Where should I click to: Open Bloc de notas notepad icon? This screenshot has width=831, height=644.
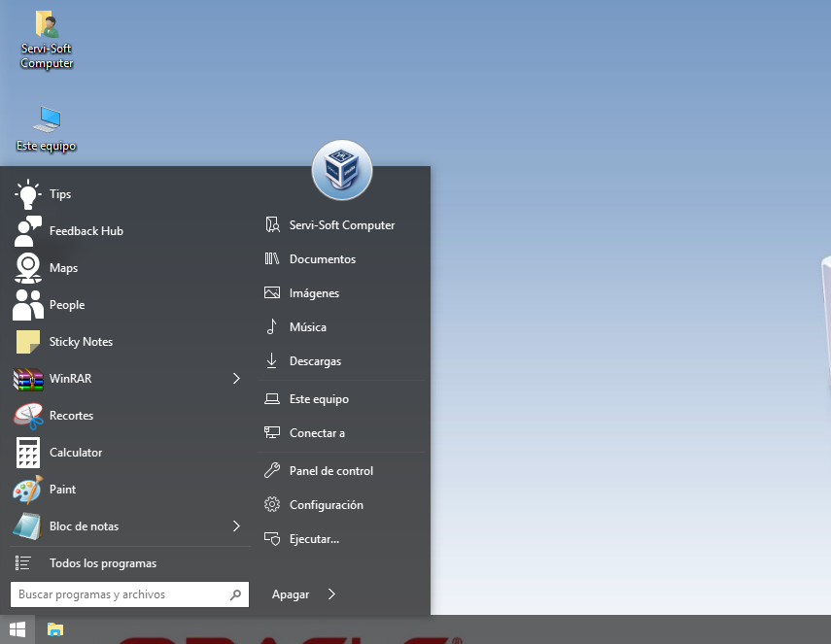[28, 526]
